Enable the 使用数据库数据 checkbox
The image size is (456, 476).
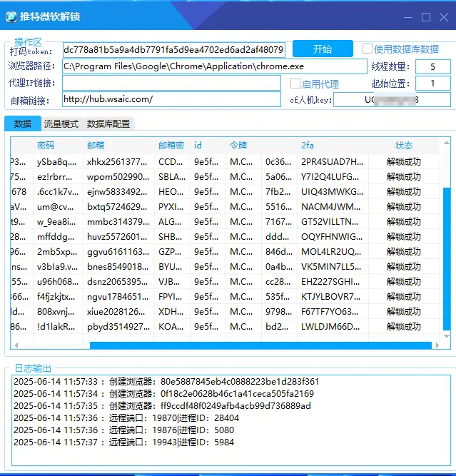tap(368, 49)
